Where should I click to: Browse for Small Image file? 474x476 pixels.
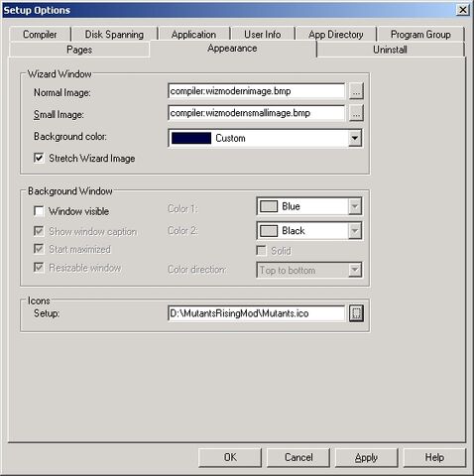pos(356,113)
